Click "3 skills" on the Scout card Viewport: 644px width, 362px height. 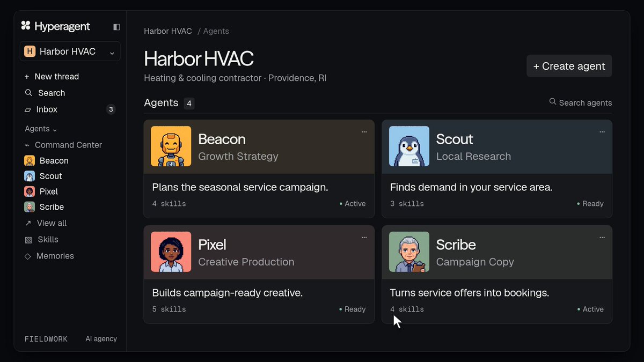[407, 204]
